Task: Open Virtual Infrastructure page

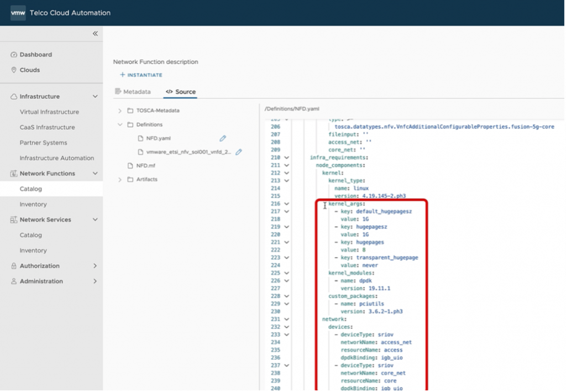Action: coord(49,112)
